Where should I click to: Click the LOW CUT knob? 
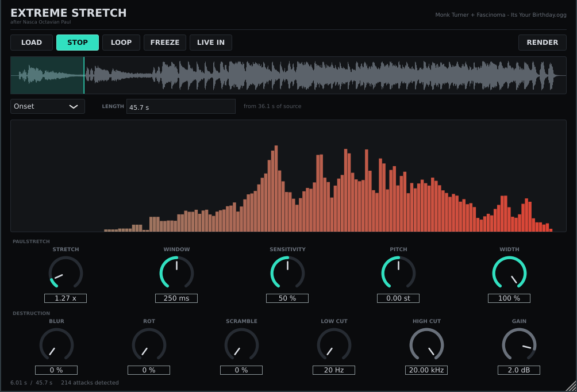[334, 344]
